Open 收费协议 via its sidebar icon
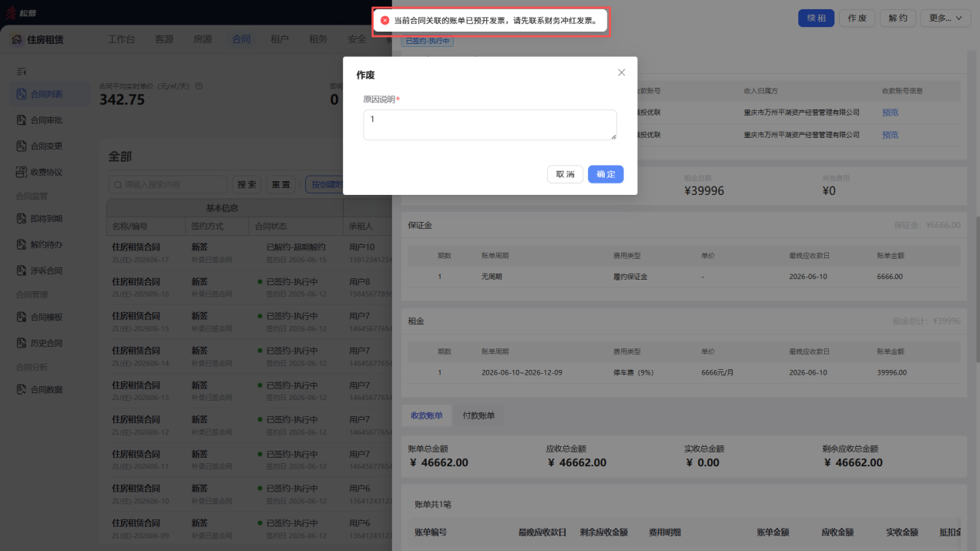Viewport: 980px width, 551px height. coord(22,172)
